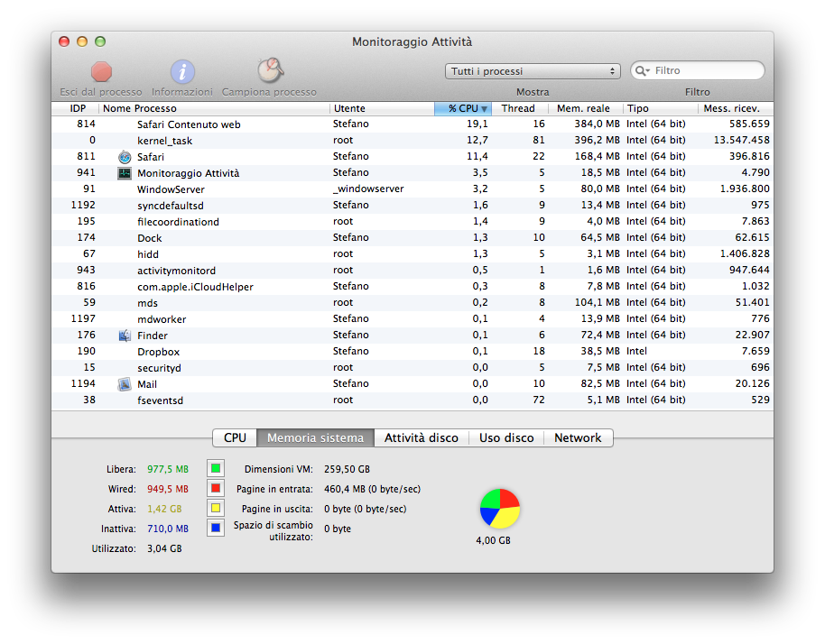Screen dimensions: 825x644
Task: Click the memory usage pie chart
Action: click(x=500, y=509)
